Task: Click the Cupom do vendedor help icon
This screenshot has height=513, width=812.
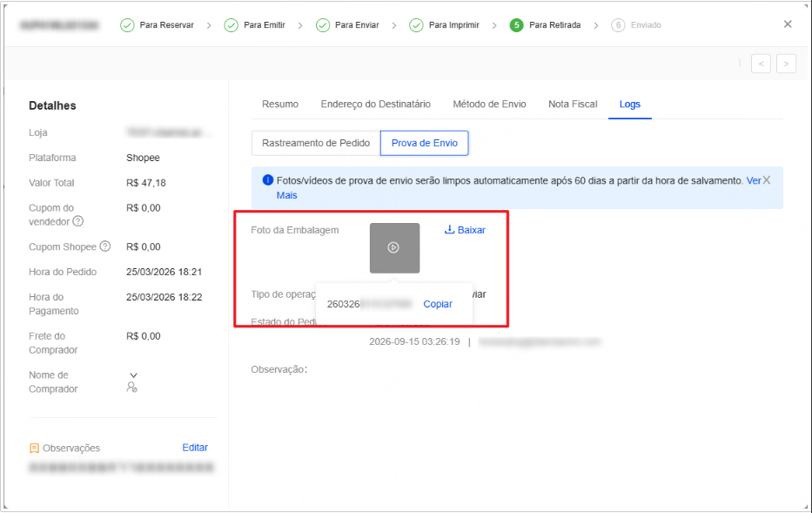Action: pos(77,222)
